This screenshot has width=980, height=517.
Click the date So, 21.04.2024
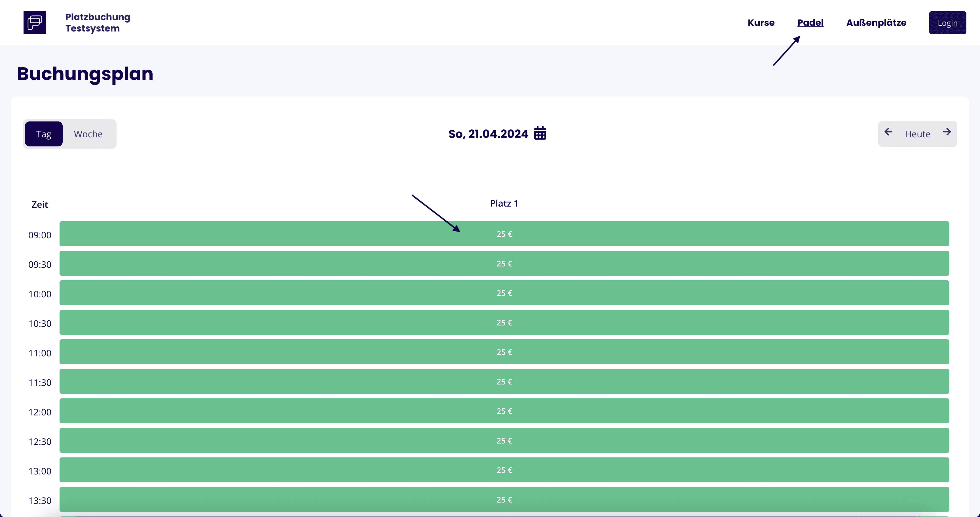(x=488, y=134)
